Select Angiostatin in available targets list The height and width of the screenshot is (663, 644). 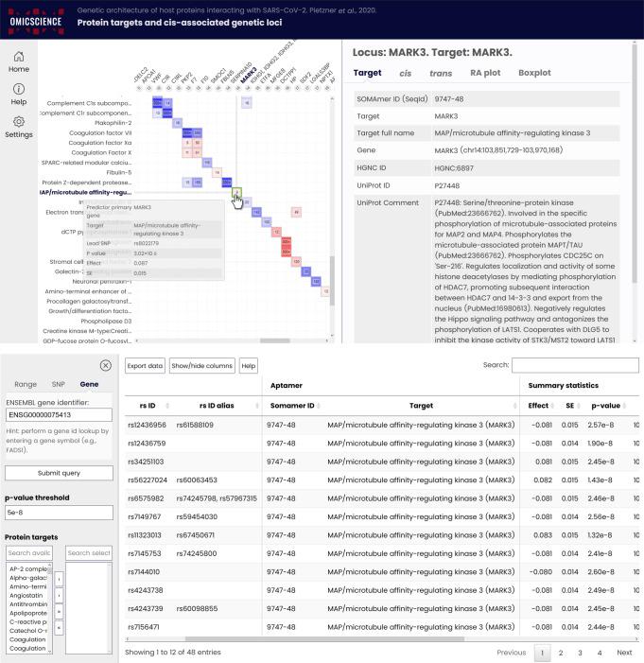coord(26,596)
